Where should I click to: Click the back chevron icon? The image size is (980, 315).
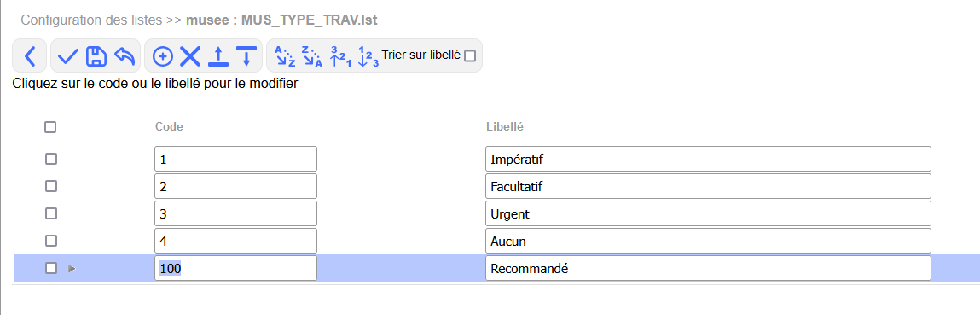pyautogui.click(x=30, y=56)
